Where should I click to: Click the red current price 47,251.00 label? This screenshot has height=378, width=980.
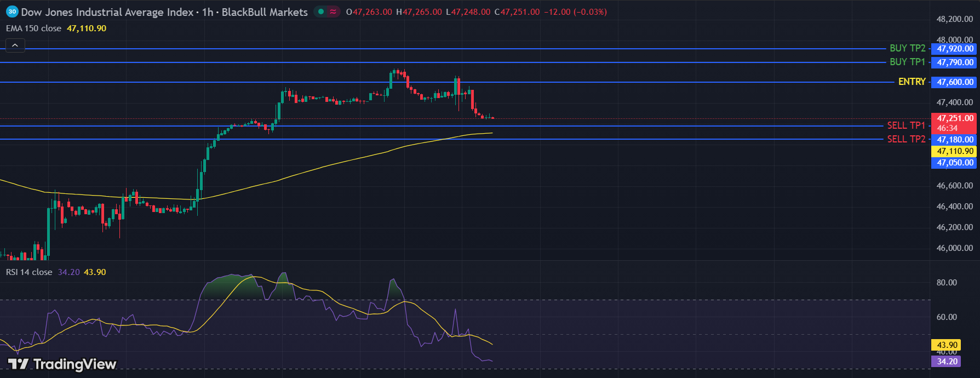click(x=955, y=118)
